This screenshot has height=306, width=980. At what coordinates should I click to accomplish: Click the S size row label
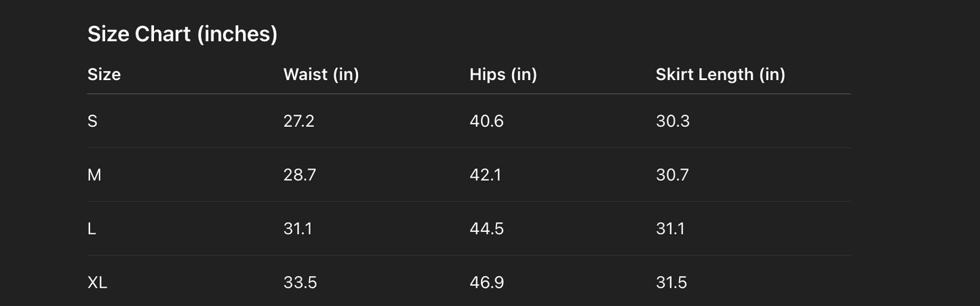pyautogui.click(x=92, y=121)
